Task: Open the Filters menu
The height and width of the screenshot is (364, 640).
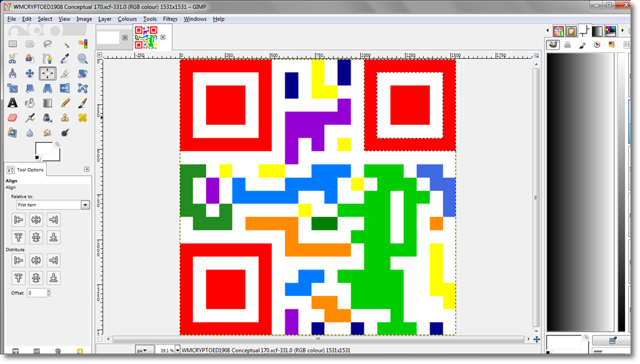Action: pos(170,19)
